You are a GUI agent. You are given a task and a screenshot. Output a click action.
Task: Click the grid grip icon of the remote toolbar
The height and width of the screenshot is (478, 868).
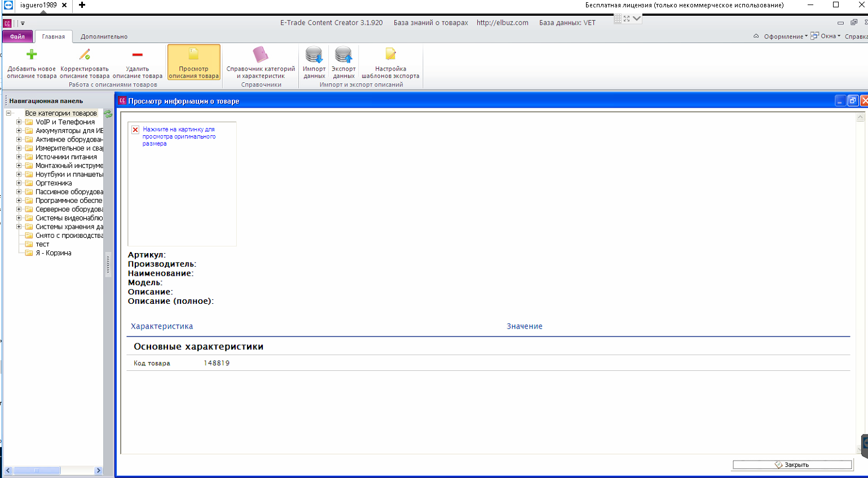pyautogui.click(x=618, y=19)
